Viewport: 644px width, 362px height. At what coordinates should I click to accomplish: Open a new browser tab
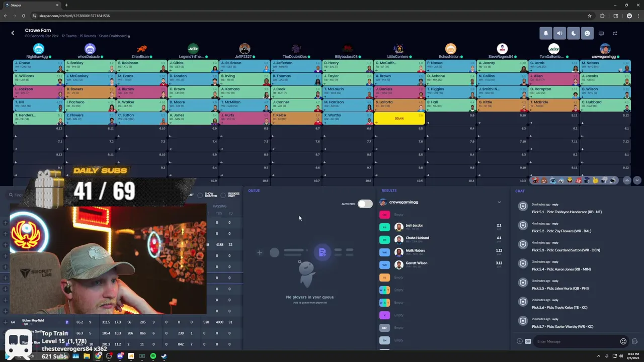click(66, 5)
